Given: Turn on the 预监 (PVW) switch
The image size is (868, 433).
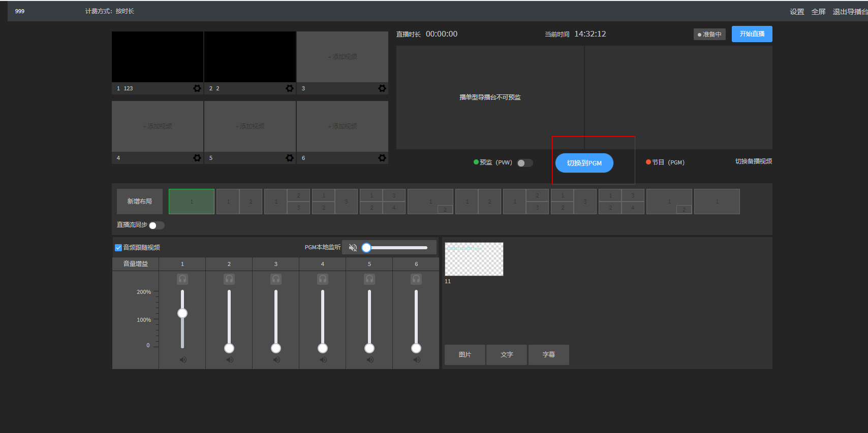Looking at the screenshot, I should pyautogui.click(x=525, y=163).
